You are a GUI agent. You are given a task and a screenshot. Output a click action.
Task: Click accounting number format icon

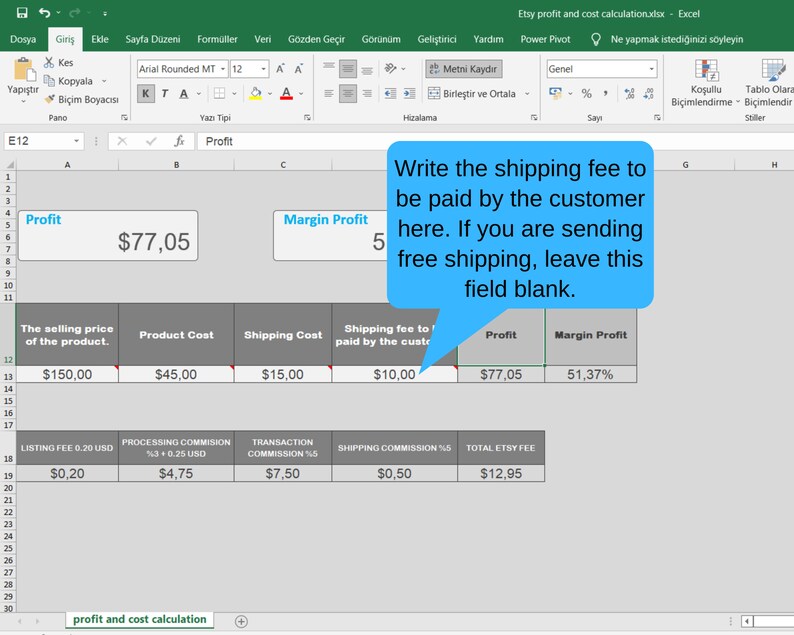[x=555, y=93]
